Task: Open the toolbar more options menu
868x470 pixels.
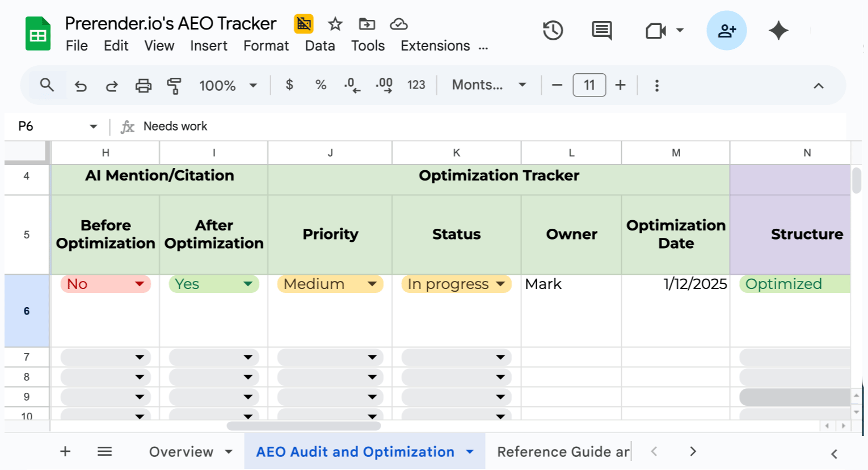Action: click(x=657, y=86)
